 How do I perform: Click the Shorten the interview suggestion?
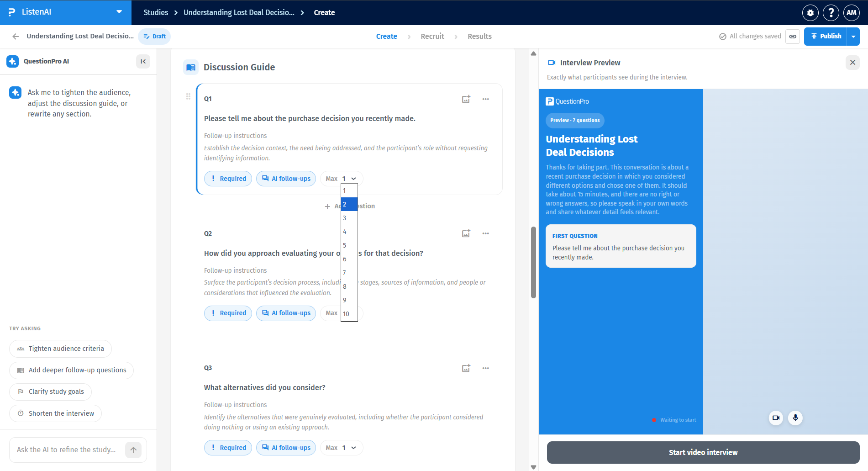point(55,413)
